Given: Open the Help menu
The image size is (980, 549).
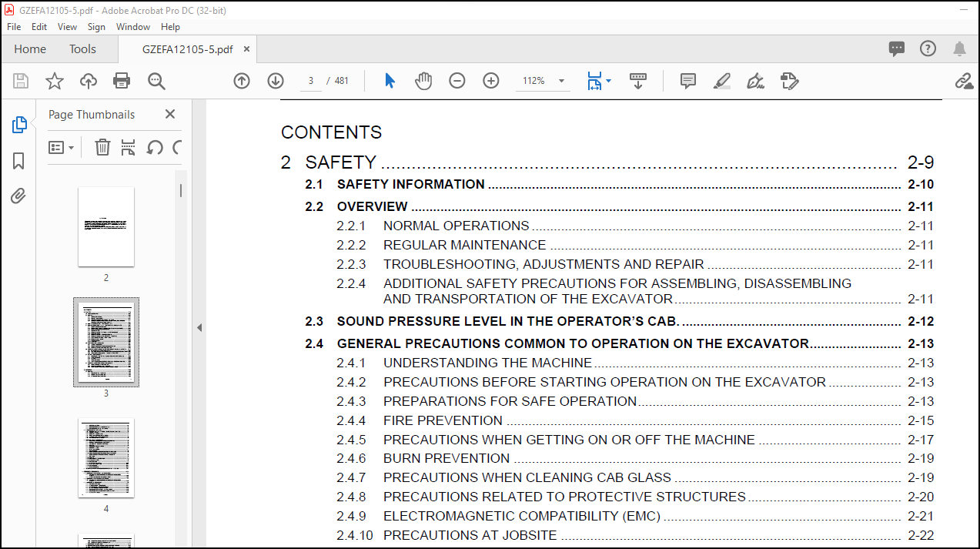Looking at the screenshot, I should [x=170, y=26].
